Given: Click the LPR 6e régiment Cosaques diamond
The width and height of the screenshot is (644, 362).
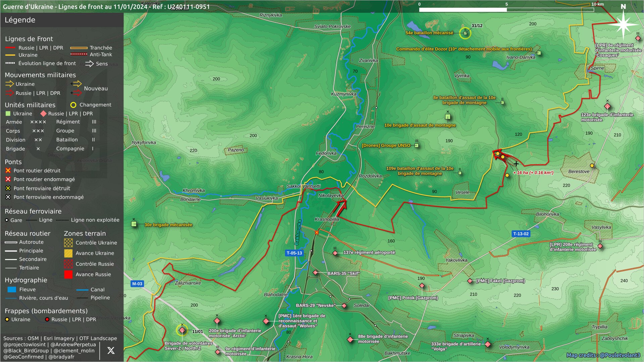Looking at the screenshot, I should 638,38.
